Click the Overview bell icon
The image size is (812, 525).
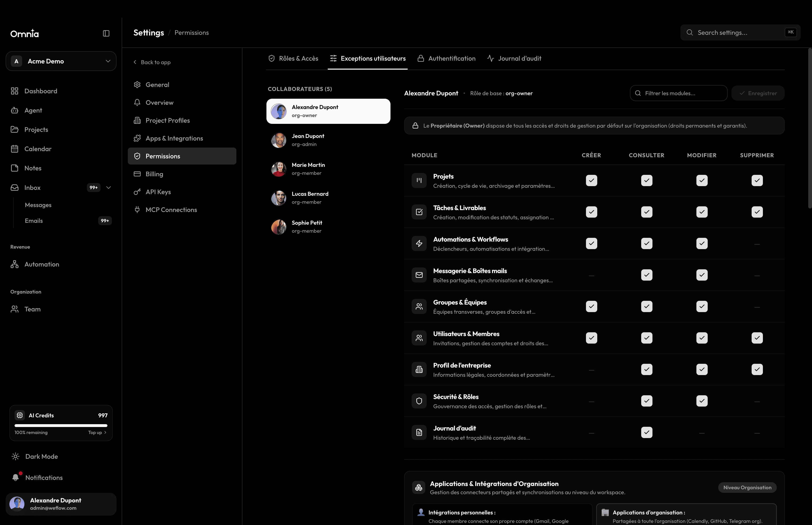coord(137,103)
